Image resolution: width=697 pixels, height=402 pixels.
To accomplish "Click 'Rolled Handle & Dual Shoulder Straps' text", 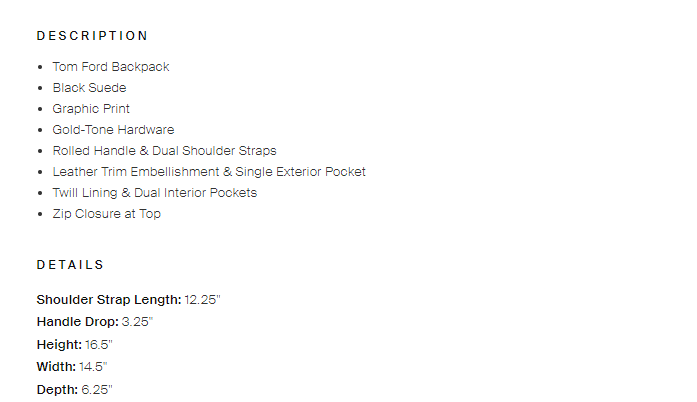I will pos(164,151).
